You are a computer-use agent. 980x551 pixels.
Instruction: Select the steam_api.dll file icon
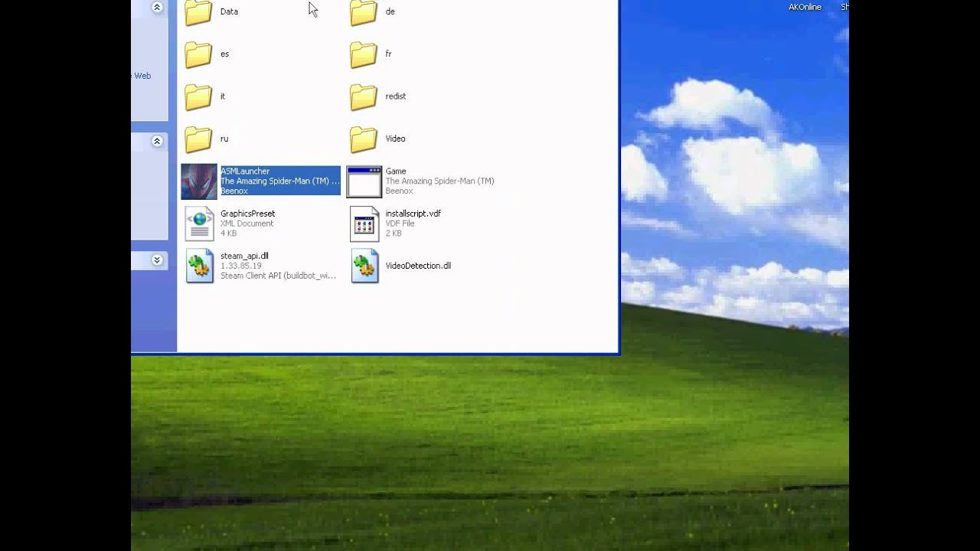pyautogui.click(x=199, y=266)
